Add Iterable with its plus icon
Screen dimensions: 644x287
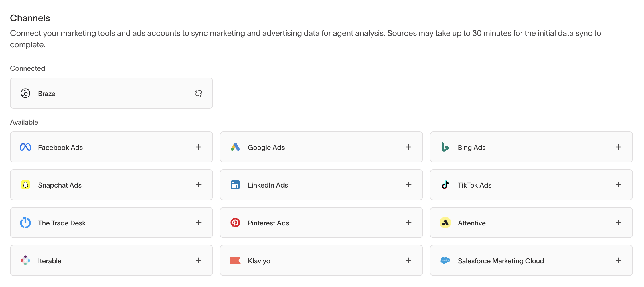[199, 260]
